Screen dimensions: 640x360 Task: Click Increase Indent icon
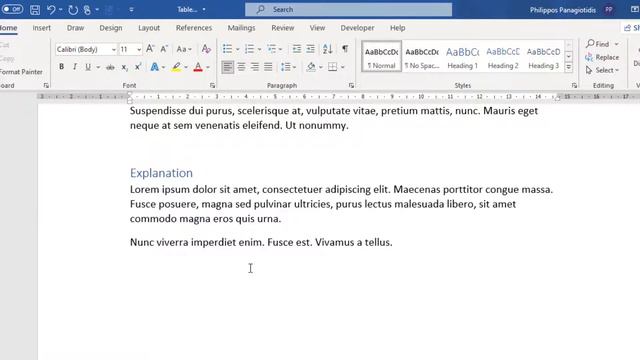[311, 49]
